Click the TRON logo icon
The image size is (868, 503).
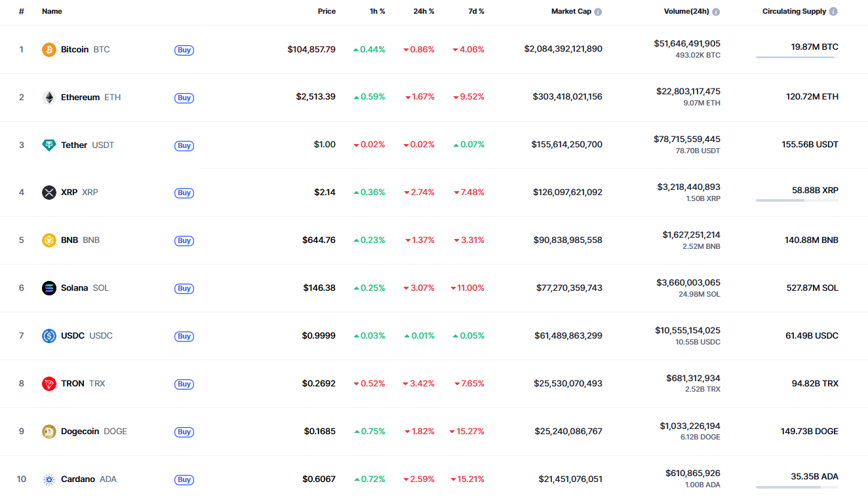pyautogui.click(x=49, y=384)
